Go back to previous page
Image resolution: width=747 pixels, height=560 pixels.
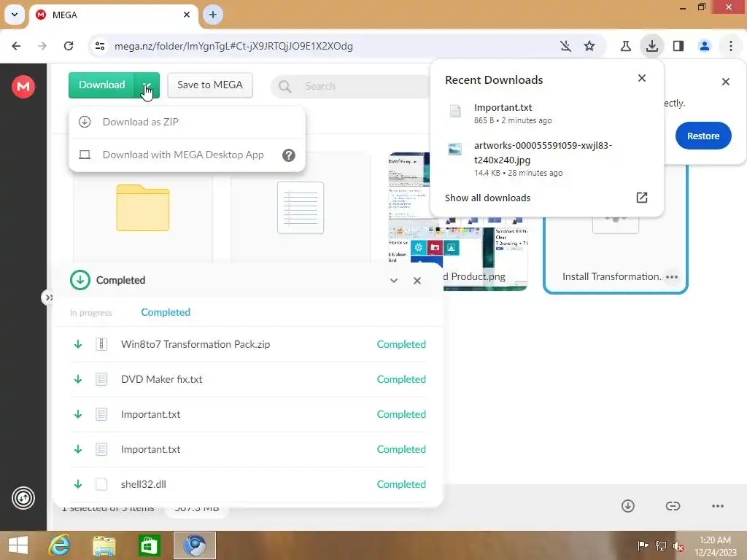(16, 46)
